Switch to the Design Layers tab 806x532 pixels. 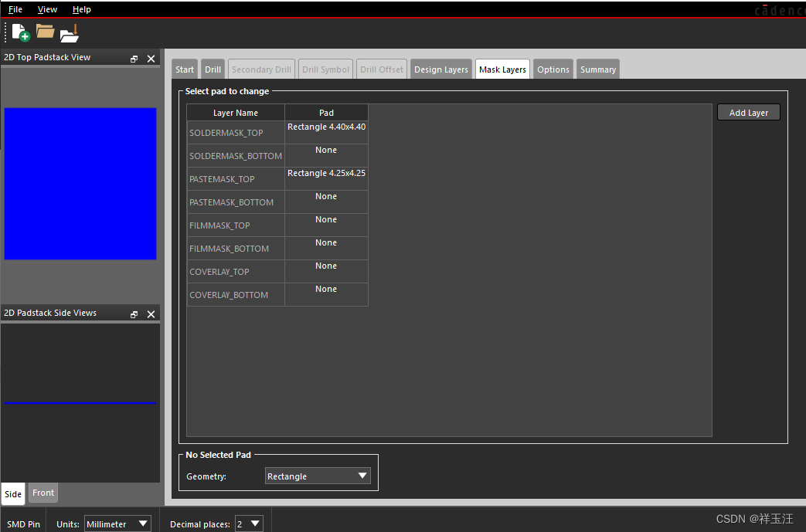coord(440,69)
